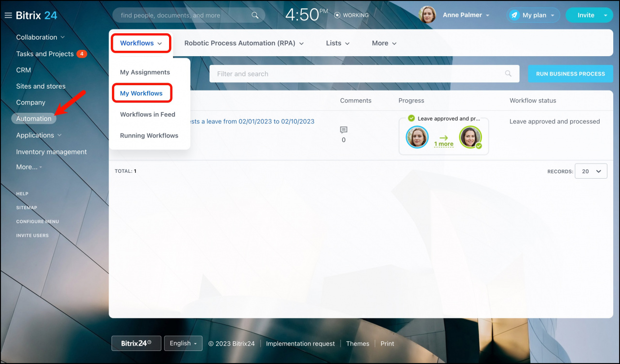Open CRM in the sidebar
The image size is (620, 364).
pyautogui.click(x=23, y=70)
